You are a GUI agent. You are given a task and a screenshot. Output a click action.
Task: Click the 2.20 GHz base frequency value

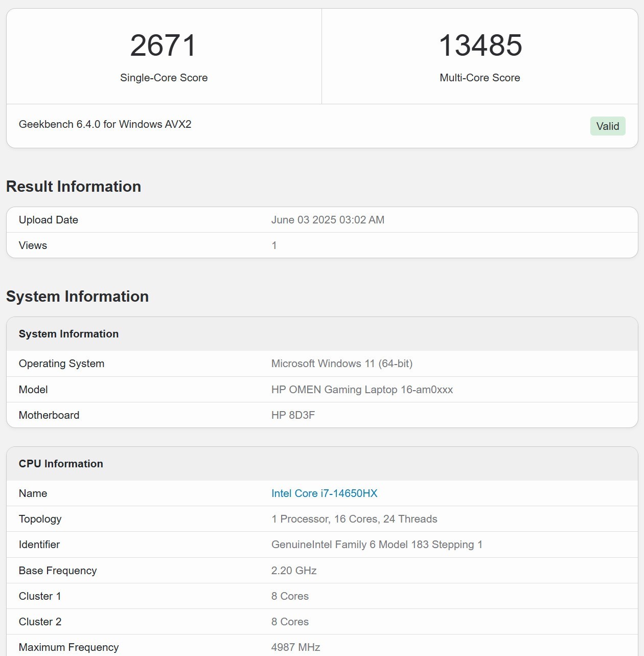(x=294, y=571)
